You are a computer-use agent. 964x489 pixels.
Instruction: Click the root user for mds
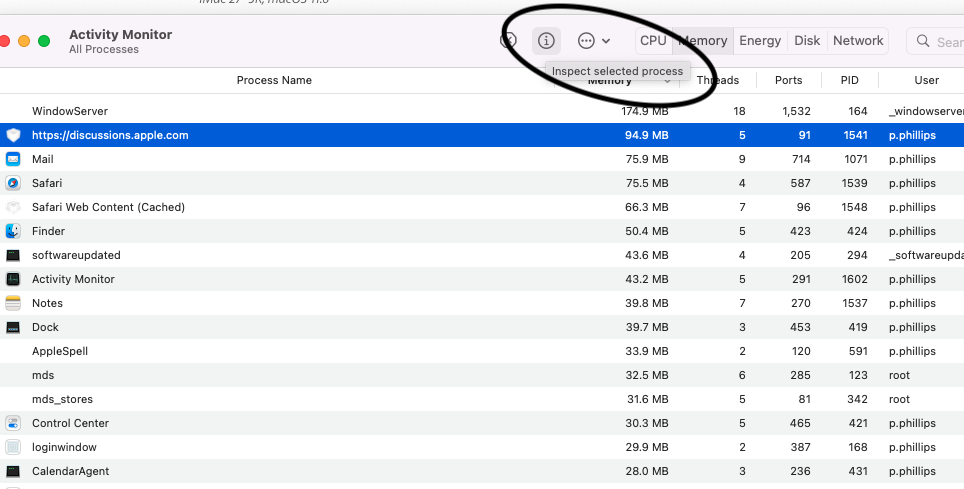click(x=899, y=375)
